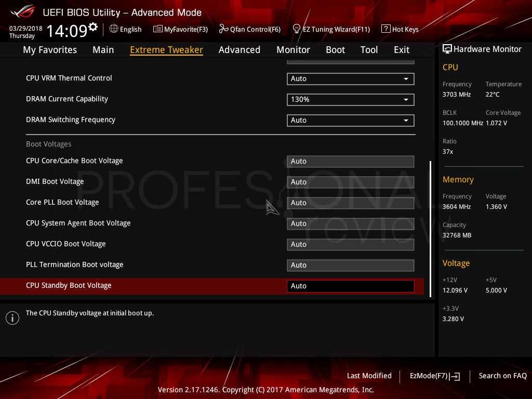This screenshot has height=399, width=532.
Task: Click memory voltage 1.360 V value
Action: click(x=496, y=207)
